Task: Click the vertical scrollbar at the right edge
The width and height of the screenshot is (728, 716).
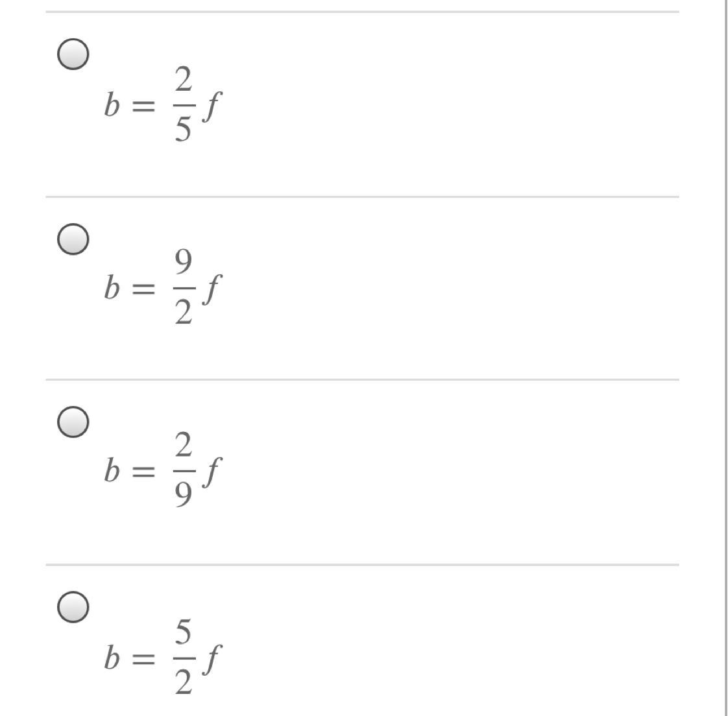Action: click(725, 357)
